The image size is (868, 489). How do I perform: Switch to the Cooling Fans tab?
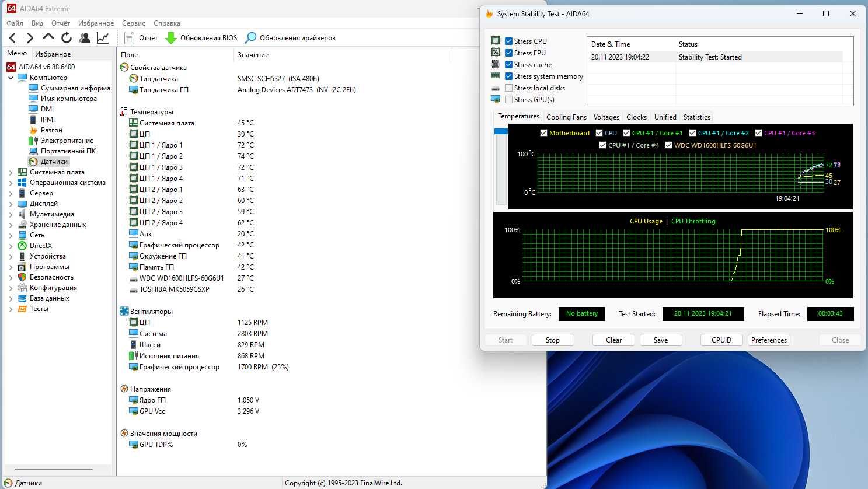(566, 117)
